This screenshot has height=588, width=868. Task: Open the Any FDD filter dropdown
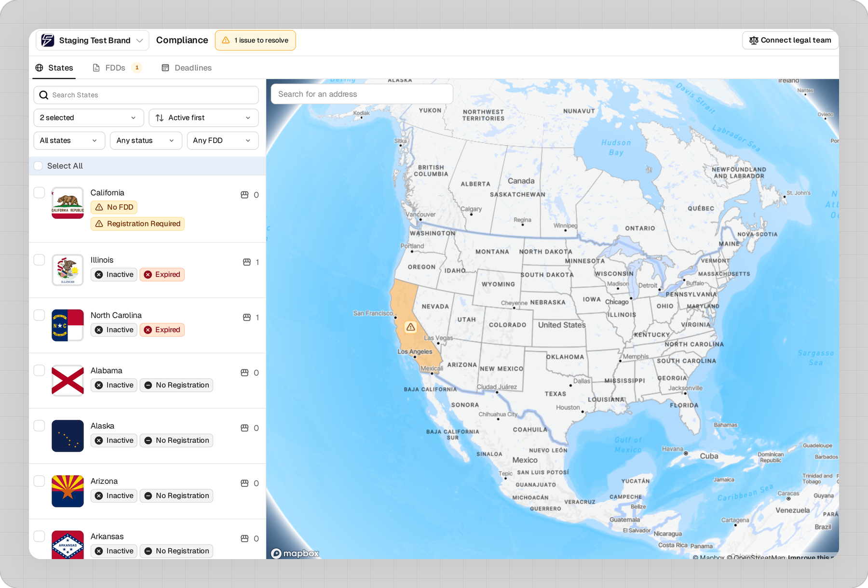[x=223, y=141]
